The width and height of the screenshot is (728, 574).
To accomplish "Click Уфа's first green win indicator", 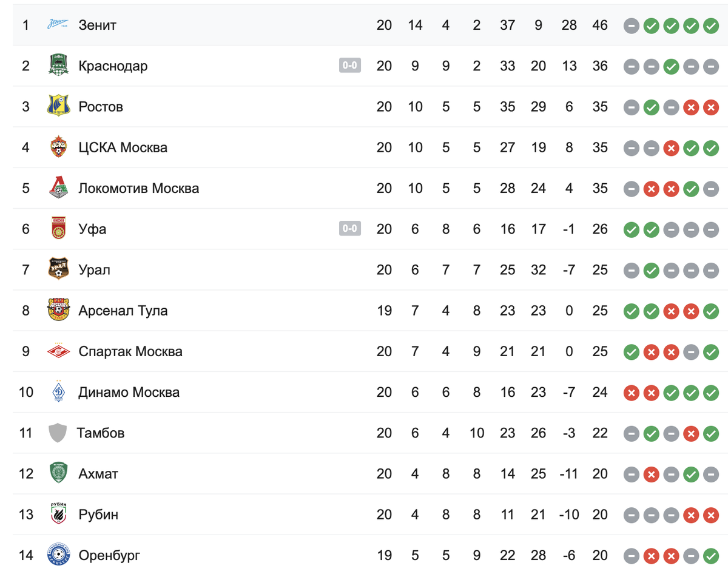I will 632,229.
